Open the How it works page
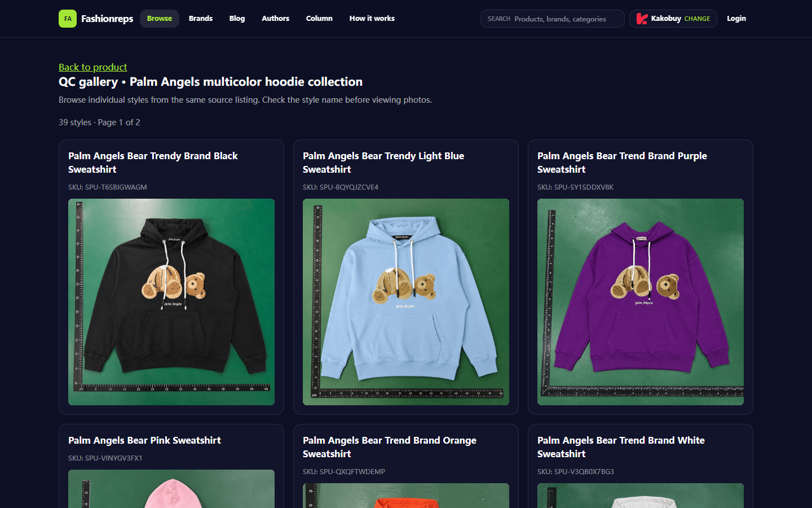Screen dimensions: 812x508 (x=372, y=19)
